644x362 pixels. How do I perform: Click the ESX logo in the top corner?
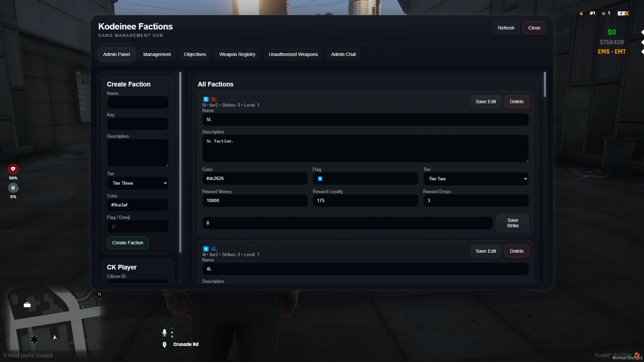click(623, 13)
